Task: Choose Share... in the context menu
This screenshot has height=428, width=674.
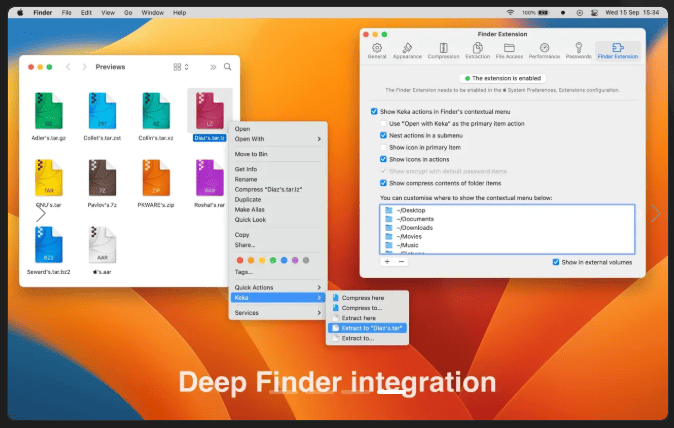Action: pos(278,245)
